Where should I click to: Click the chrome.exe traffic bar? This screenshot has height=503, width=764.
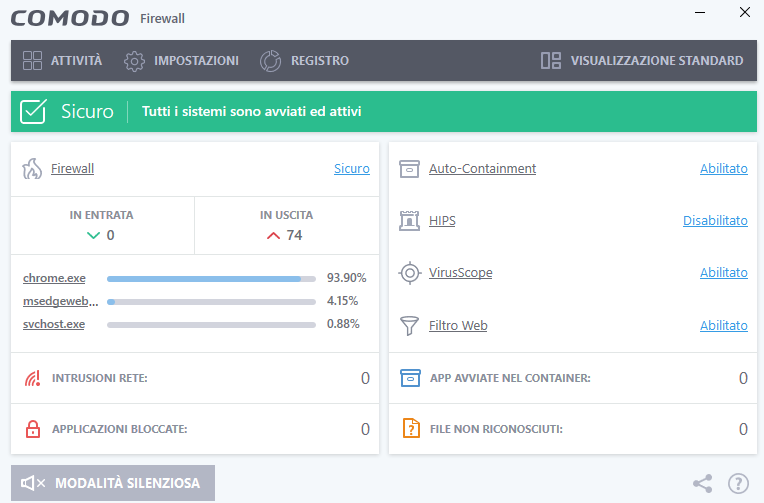(211, 278)
